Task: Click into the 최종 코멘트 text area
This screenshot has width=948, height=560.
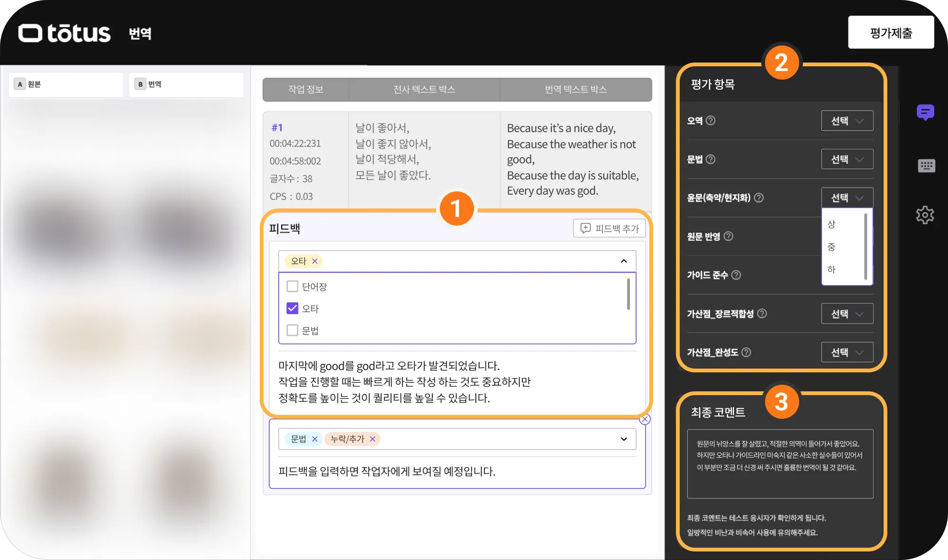Action: [780, 463]
